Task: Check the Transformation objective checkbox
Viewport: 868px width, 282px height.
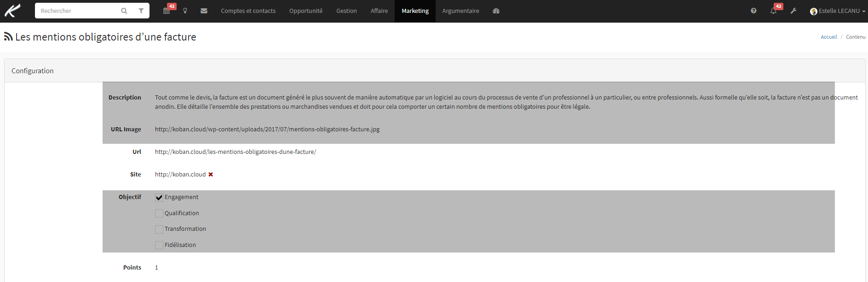Action: [159, 229]
